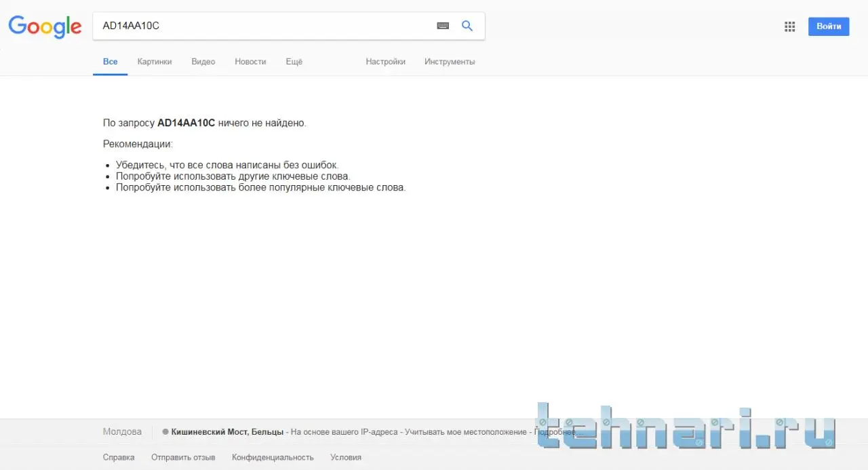
Task: Open the on-screen keyboard icon
Action: 443,26
